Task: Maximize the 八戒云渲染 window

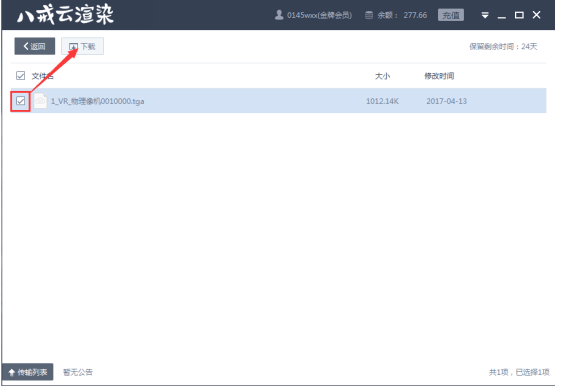Action: 519,15
